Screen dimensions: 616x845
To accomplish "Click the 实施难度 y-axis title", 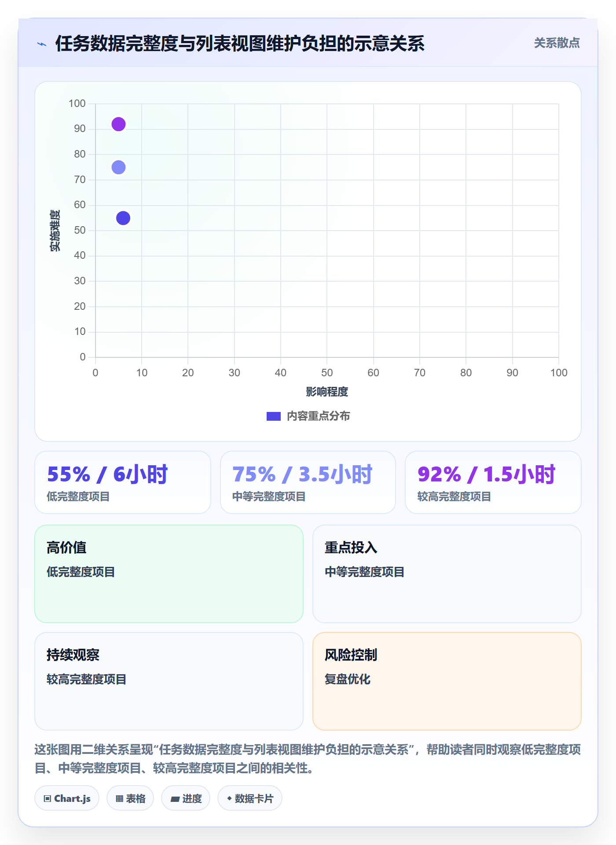I will 55,231.
